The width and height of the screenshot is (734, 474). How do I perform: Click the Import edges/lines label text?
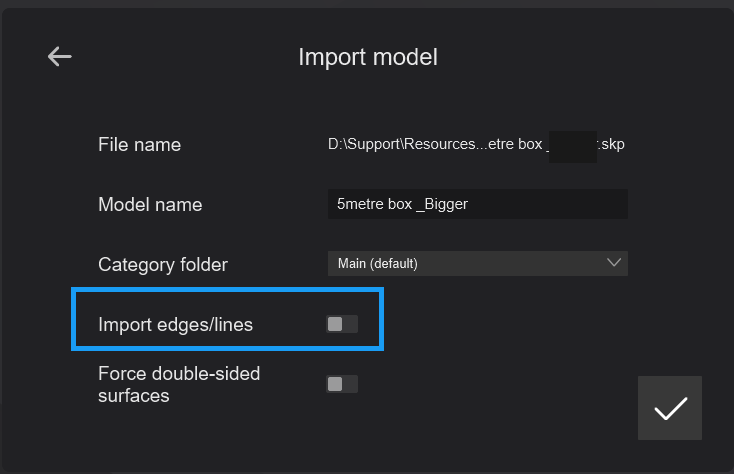(175, 324)
